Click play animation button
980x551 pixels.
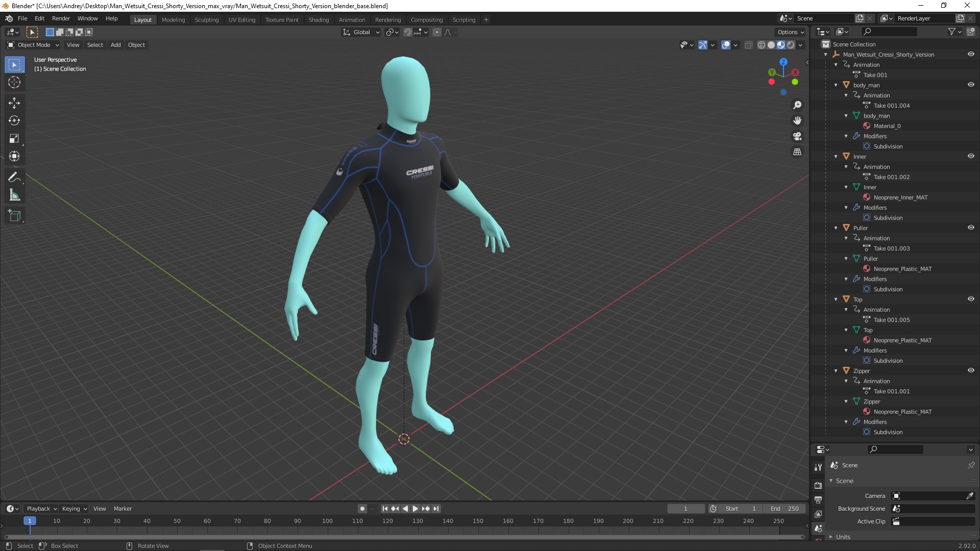415,509
